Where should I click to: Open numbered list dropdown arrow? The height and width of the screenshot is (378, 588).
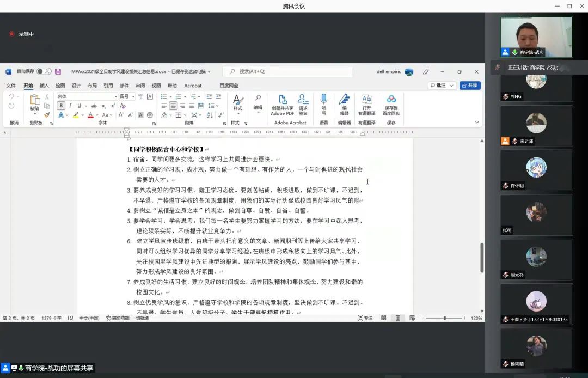(x=185, y=96)
